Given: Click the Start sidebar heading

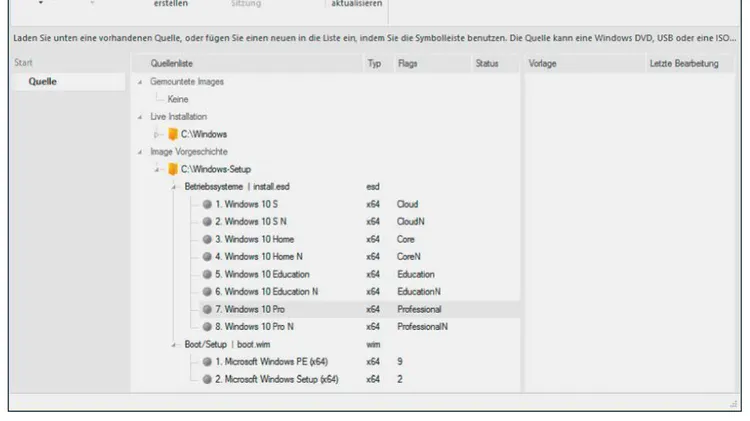Looking at the screenshot, I should pyautogui.click(x=23, y=63).
